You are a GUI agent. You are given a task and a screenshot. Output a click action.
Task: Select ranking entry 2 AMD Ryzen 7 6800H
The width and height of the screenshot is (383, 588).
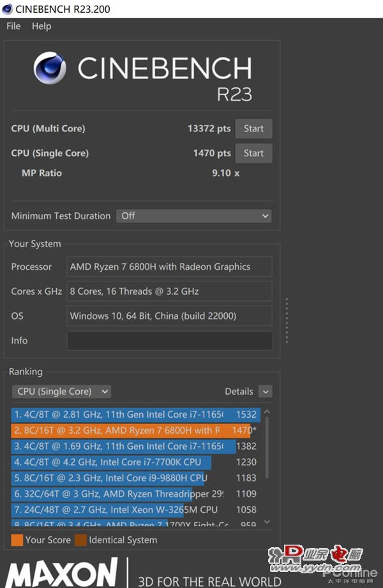point(135,430)
